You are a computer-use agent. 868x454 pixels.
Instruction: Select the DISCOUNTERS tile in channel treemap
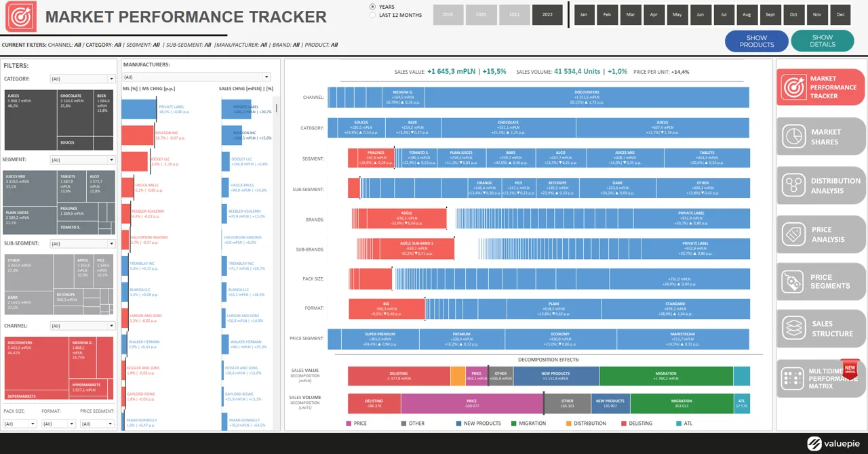pyautogui.click(x=37, y=363)
